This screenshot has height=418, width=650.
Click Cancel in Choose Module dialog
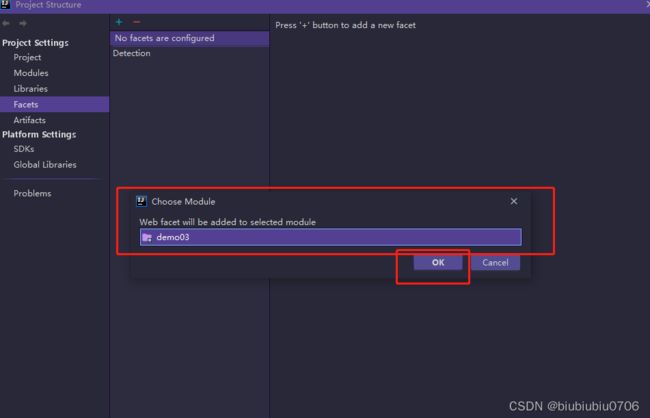coord(495,262)
